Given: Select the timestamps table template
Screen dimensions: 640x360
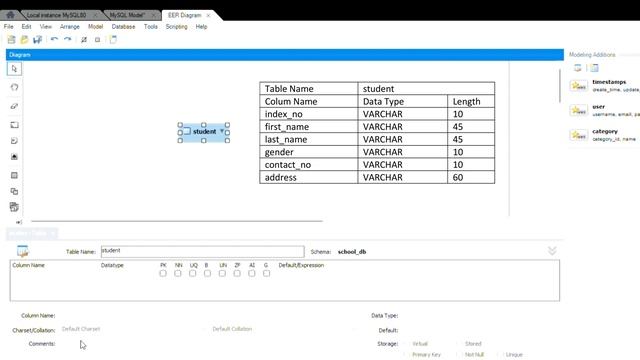Looking at the screenshot, I should point(605,86).
